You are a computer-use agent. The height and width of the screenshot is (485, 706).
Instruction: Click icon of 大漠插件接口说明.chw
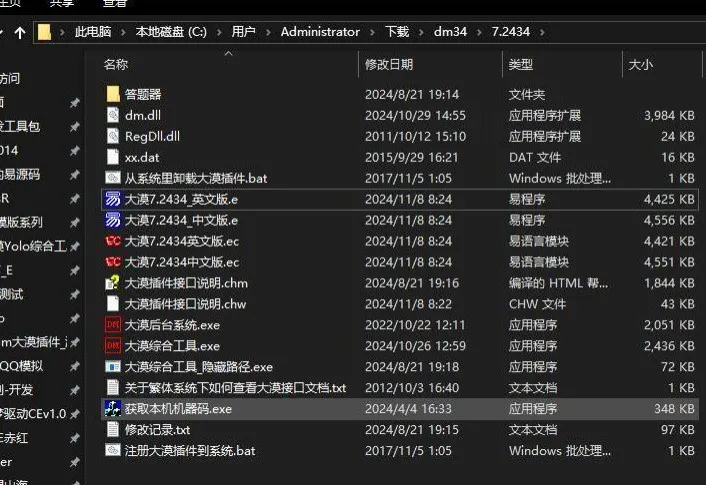pos(113,304)
